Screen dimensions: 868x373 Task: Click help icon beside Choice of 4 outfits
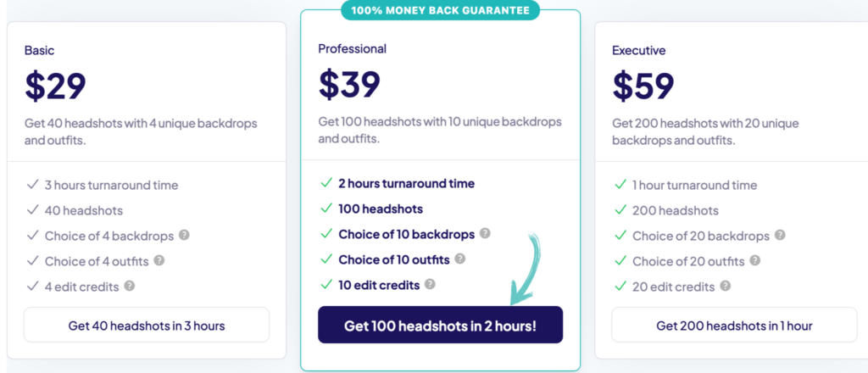pos(159,260)
